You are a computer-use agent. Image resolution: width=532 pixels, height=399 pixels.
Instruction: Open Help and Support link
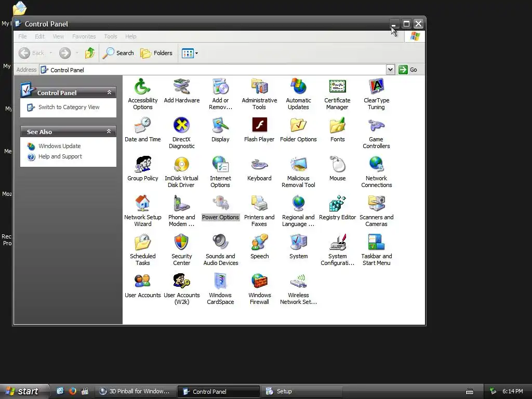tap(60, 156)
